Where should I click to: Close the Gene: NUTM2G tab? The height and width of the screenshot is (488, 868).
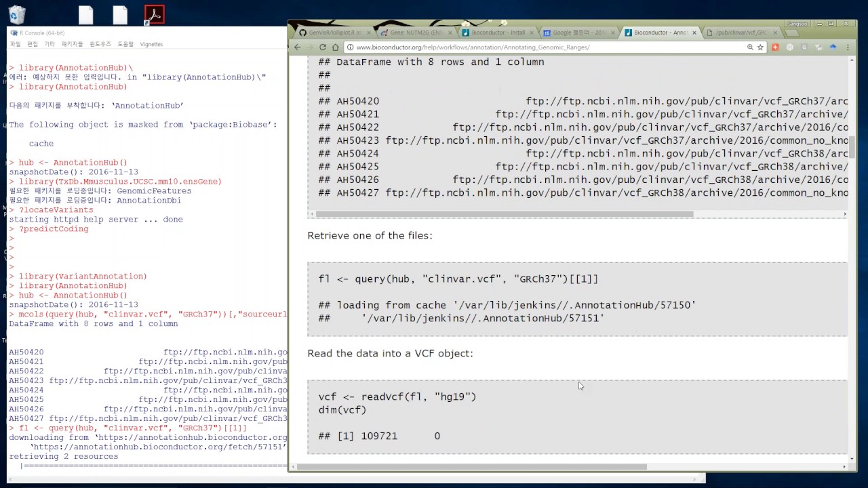tap(451, 32)
